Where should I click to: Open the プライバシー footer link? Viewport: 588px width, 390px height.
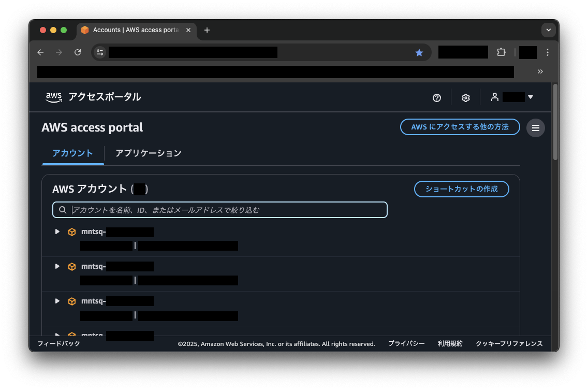[406, 343]
